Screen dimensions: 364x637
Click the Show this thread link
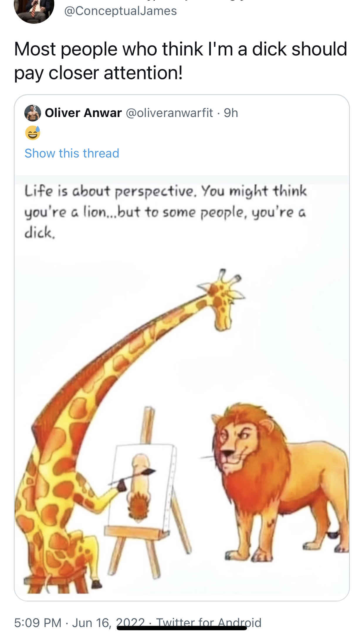click(72, 153)
